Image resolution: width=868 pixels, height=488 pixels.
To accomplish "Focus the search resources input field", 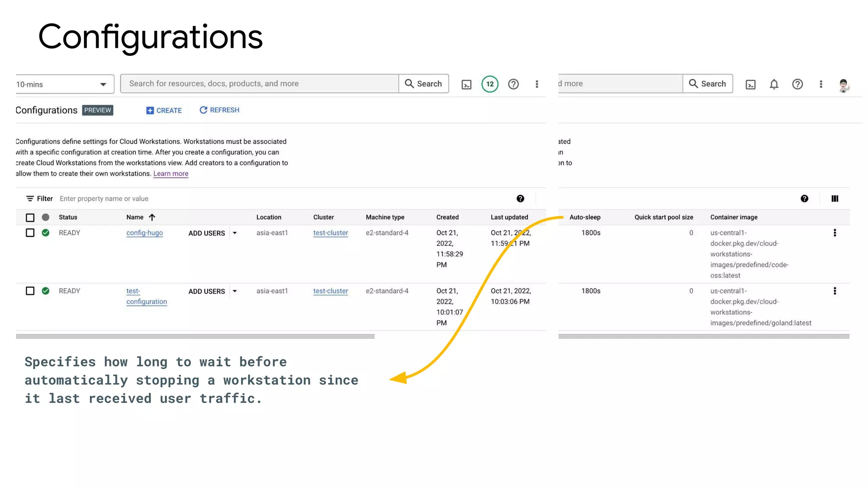I will click(x=259, y=84).
